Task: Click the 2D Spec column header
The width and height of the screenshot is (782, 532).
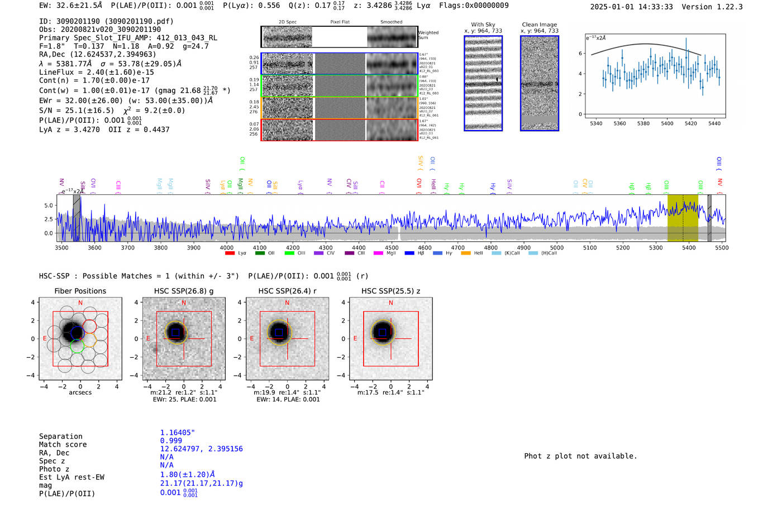Action: tap(288, 22)
